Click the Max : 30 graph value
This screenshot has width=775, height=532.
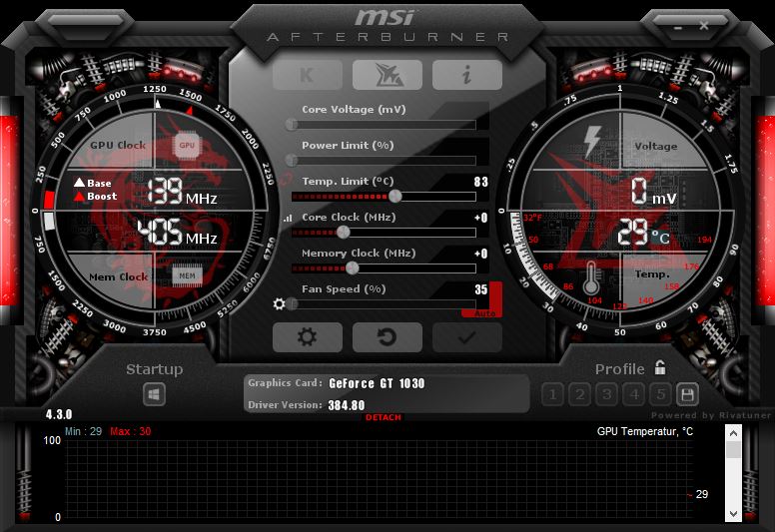tap(131, 431)
